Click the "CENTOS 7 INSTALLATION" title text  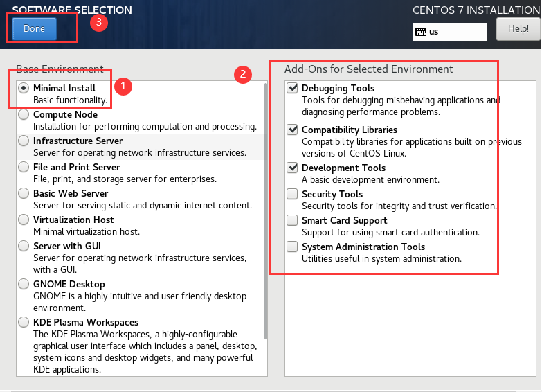click(x=476, y=10)
